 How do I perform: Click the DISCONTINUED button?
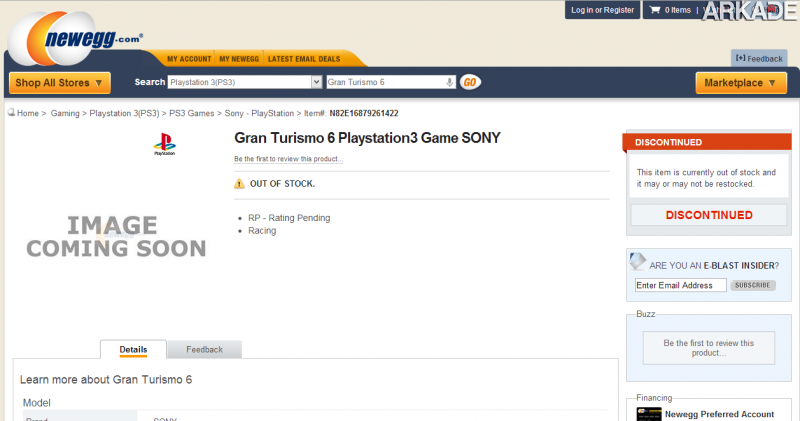point(709,215)
